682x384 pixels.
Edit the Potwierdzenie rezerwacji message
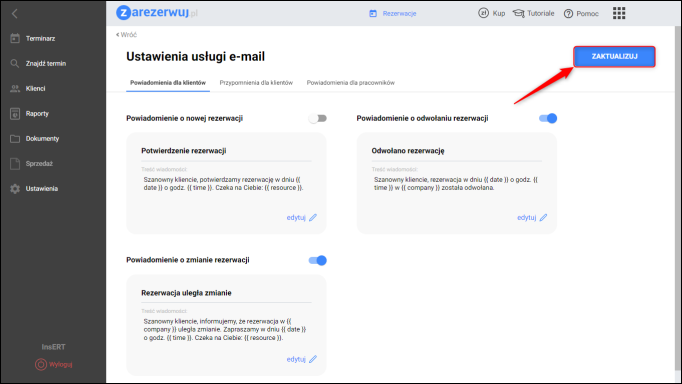click(x=301, y=217)
